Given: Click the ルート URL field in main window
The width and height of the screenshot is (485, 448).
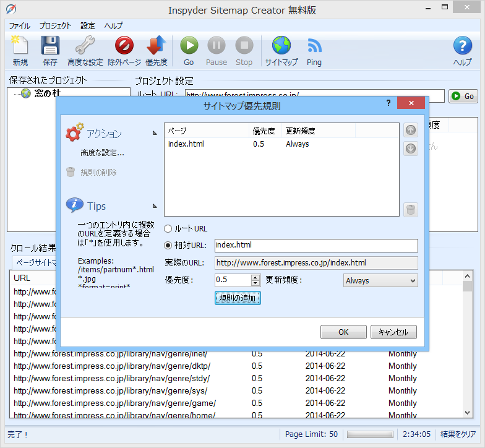Looking at the screenshot, I should [314, 93].
